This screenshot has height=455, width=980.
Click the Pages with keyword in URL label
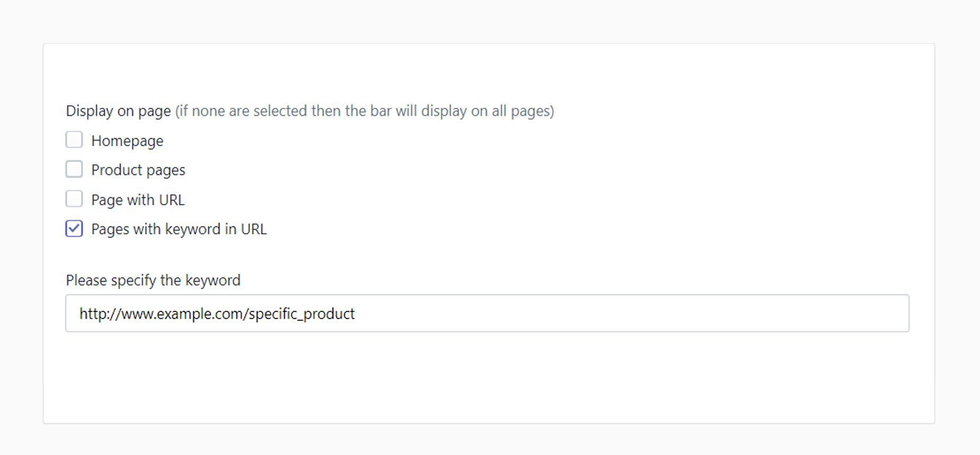[x=179, y=229]
